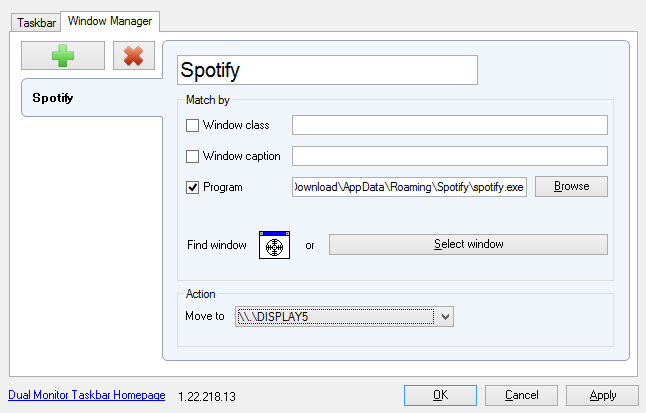646x413 pixels.
Task: Confirm with the OK button
Action: click(440, 395)
